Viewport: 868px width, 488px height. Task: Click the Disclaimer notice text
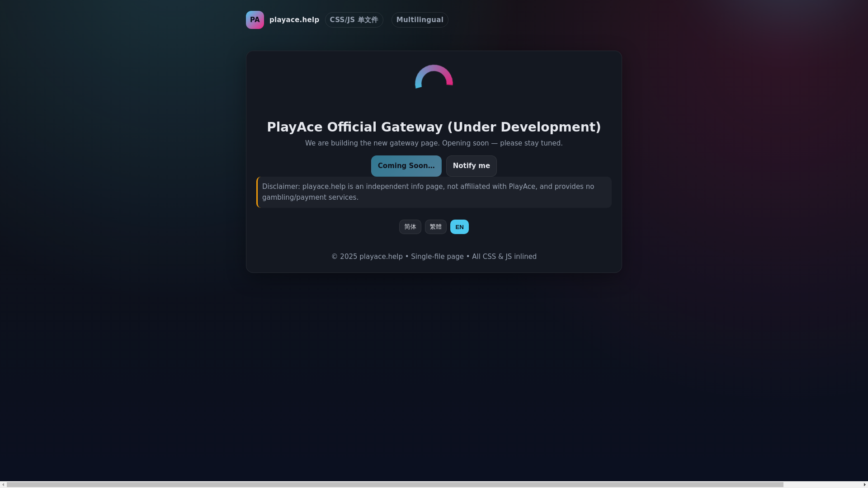click(434, 192)
